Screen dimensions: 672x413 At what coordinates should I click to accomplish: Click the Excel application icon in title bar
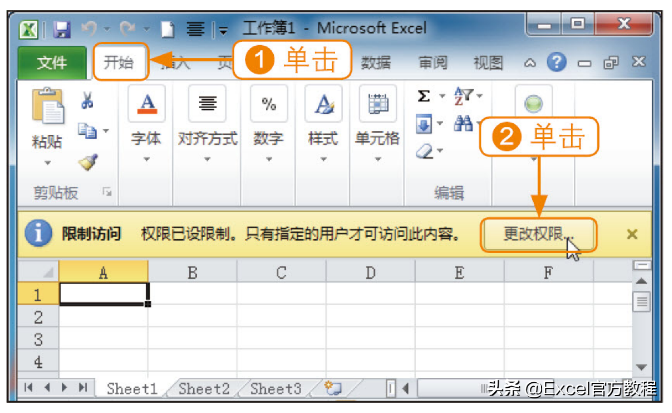pos(29,30)
